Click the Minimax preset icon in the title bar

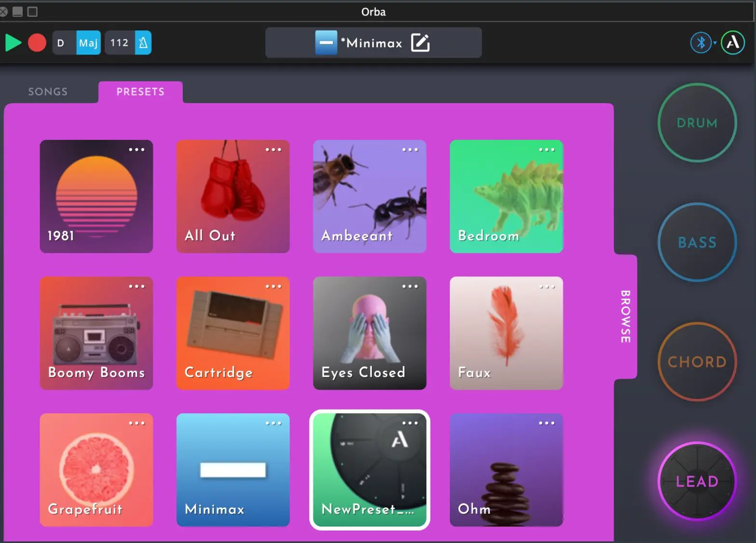[326, 43]
